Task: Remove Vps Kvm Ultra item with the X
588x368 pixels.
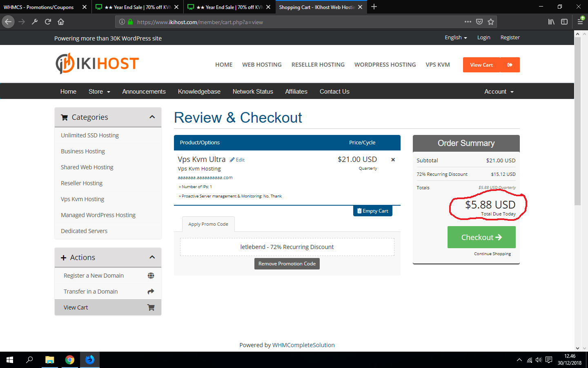Action: pyautogui.click(x=393, y=160)
